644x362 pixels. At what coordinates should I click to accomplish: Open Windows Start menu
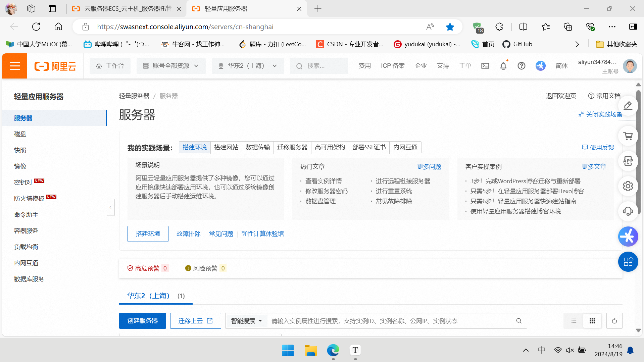288,350
